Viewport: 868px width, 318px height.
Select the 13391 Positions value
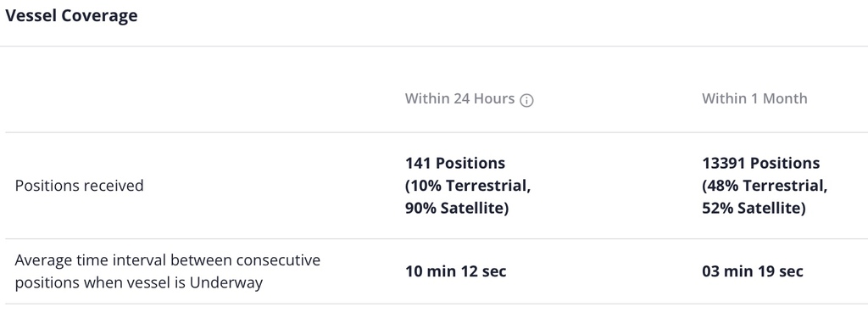(x=761, y=164)
